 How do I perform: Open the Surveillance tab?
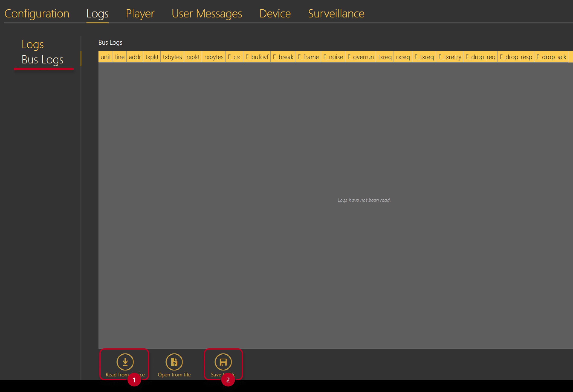[336, 14]
